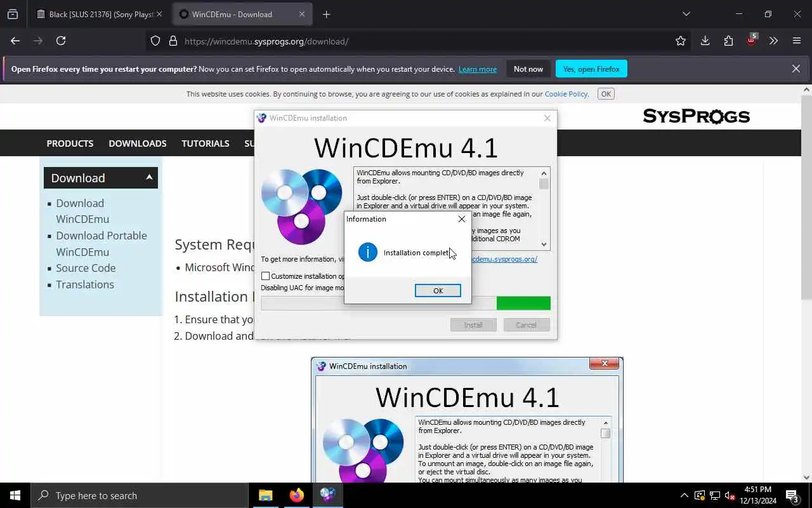The width and height of the screenshot is (812, 508).
Task: Click Yes, open Firefox button
Action: point(591,69)
